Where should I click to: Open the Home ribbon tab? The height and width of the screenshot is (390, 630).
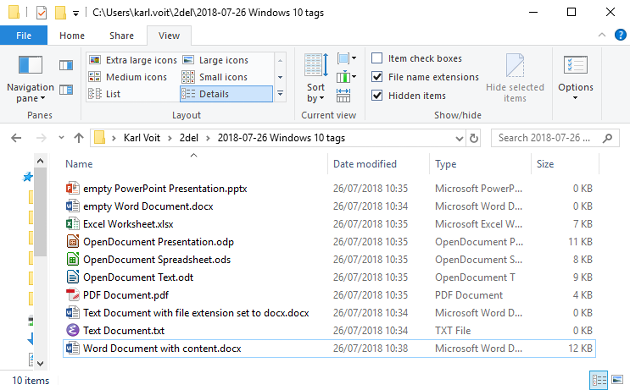point(72,36)
